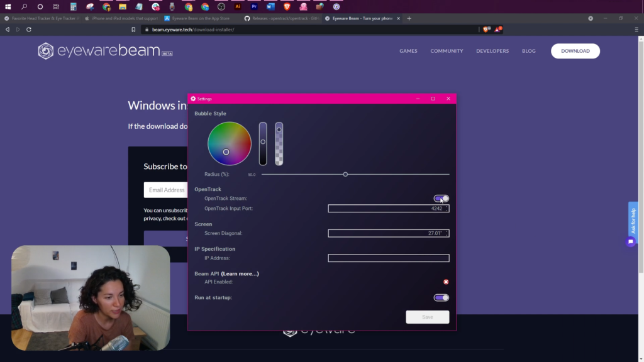Viewport: 644px width, 362px height.
Task: Open the browser hamburger menu
Action: pos(636,30)
